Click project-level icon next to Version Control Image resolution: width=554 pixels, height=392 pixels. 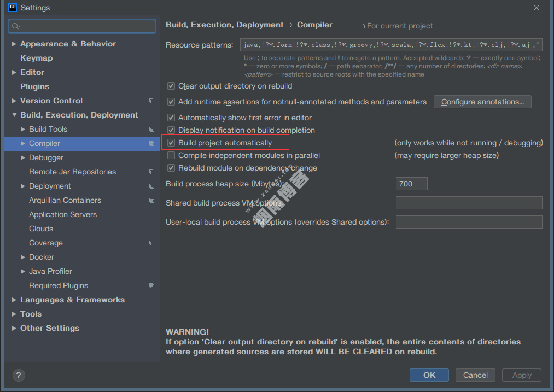click(x=151, y=101)
